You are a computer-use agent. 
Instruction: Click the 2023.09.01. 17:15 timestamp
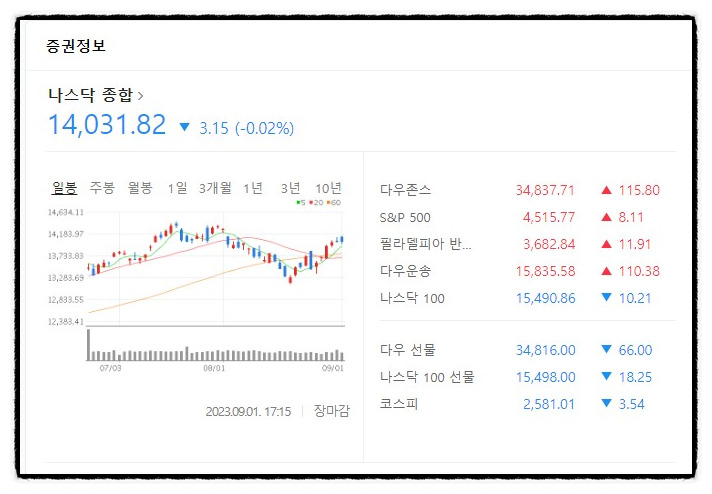(x=248, y=411)
